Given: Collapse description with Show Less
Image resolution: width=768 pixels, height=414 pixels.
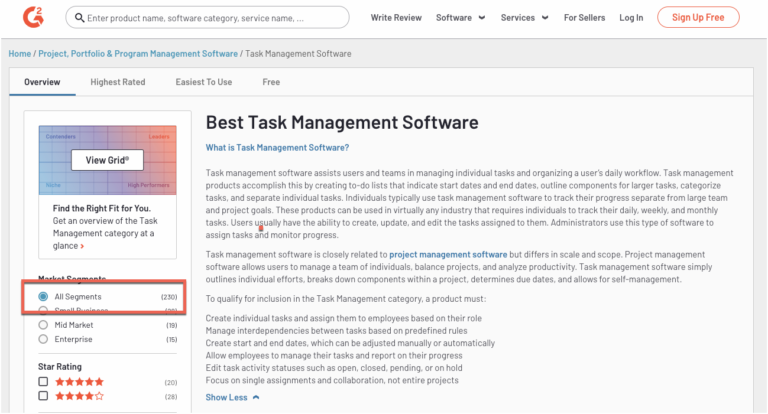Looking at the screenshot, I should pyautogui.click(x=232, y=397).
